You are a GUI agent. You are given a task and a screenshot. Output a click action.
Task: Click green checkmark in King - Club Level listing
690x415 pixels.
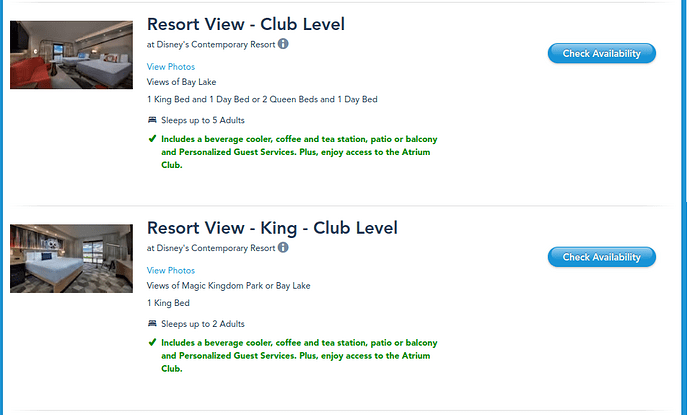tap(152, 342)
